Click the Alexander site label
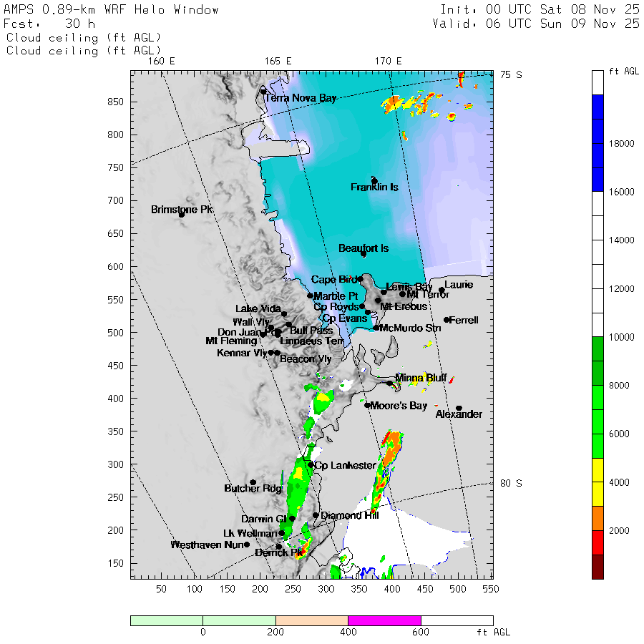This screenshot has height=644, width=644. [x=459, y=414]
